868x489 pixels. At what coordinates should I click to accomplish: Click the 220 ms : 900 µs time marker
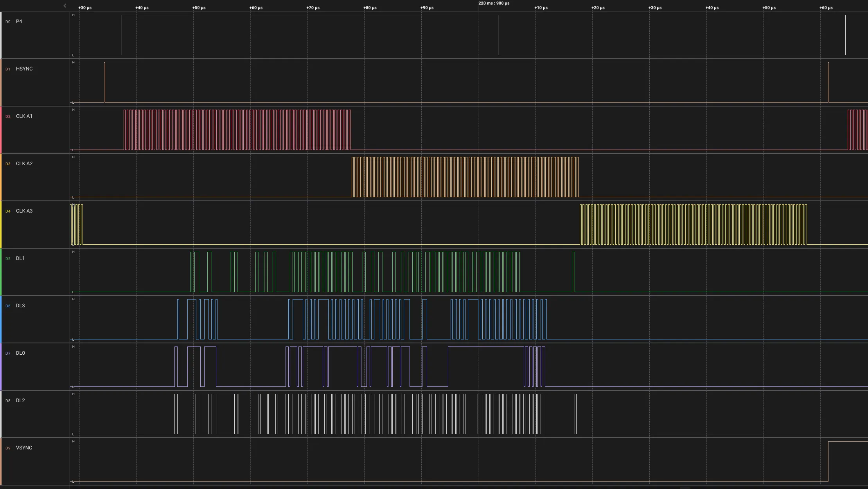click(x=494, y=3)
